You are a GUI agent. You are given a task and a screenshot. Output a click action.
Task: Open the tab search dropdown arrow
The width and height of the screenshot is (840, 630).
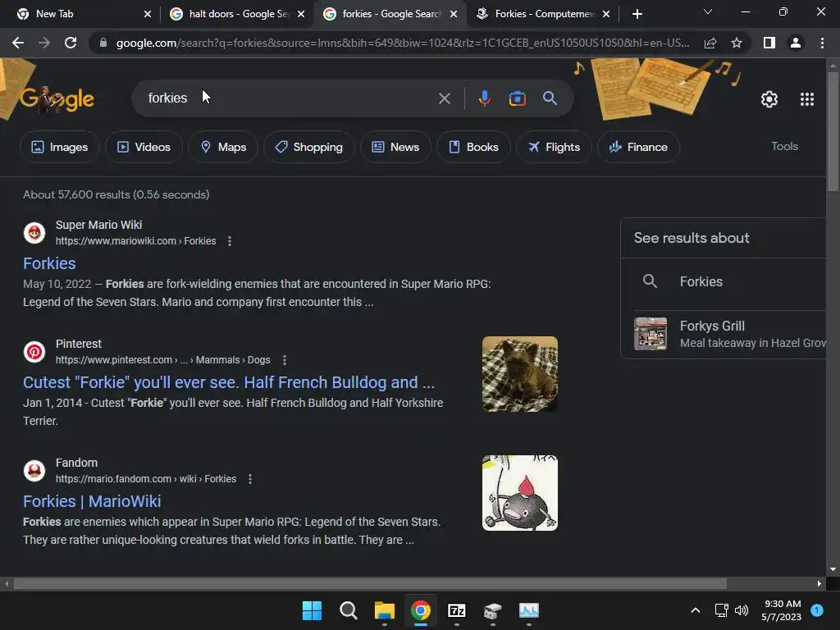point(708,11)
